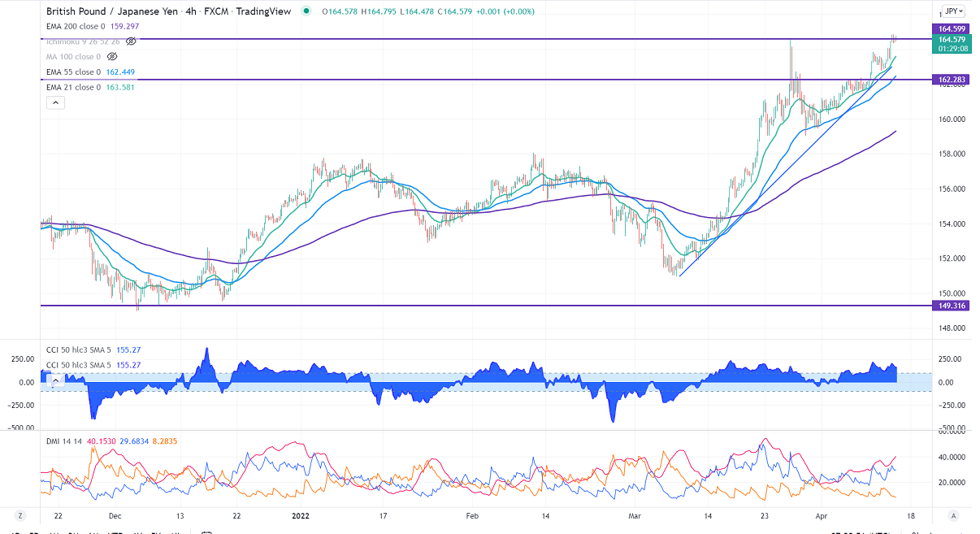
Task: Click the Dec label on the time axis
Action: click(115, 515)
